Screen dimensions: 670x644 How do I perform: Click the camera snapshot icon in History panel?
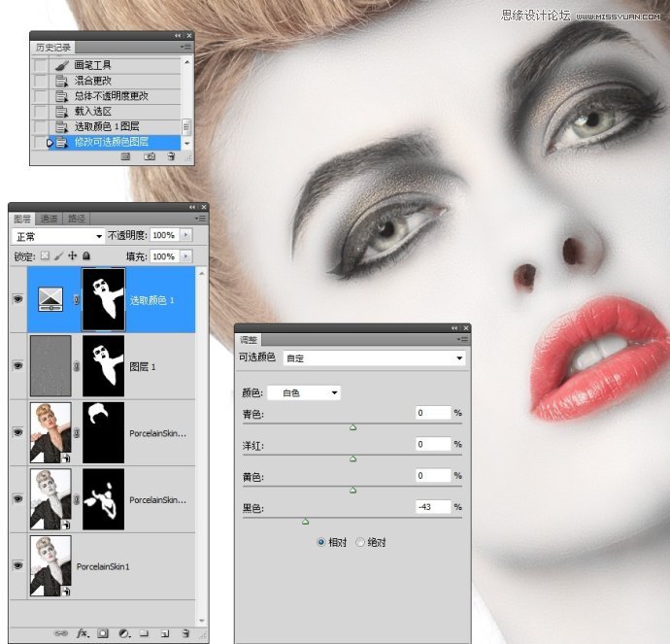click(x=150, y=155)
